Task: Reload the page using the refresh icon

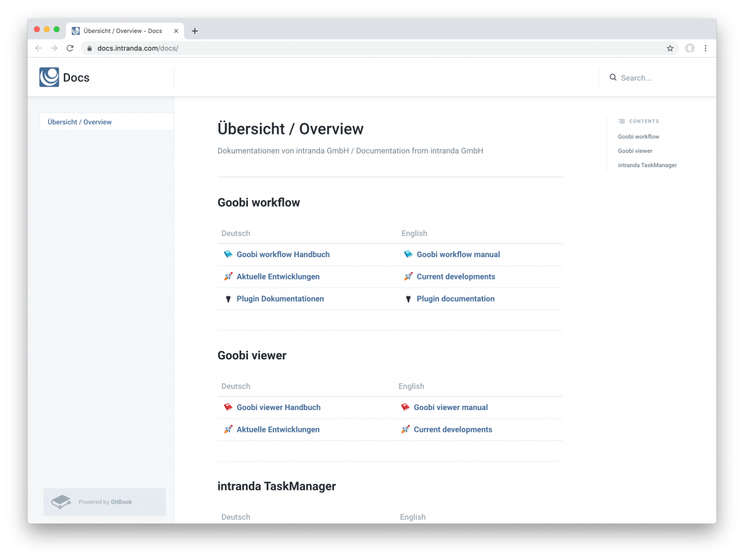Action: pos(69,48)
